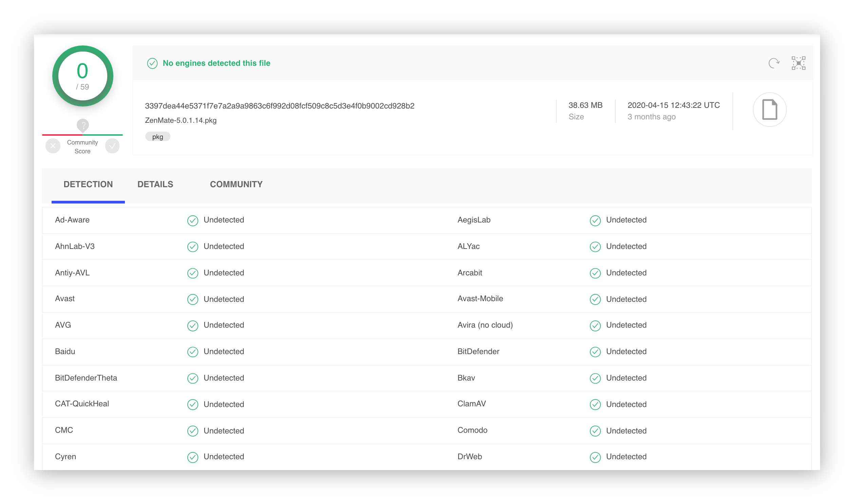The width and height of the screenshot is (854, 504).
Task: Click the Cyren undetected check icon
Action: (193, 458)
